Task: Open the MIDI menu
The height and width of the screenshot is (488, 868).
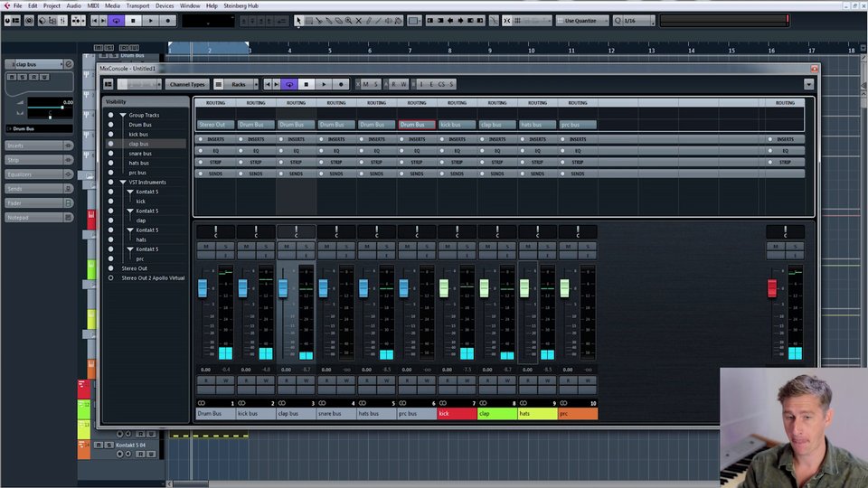Action: 93,5
